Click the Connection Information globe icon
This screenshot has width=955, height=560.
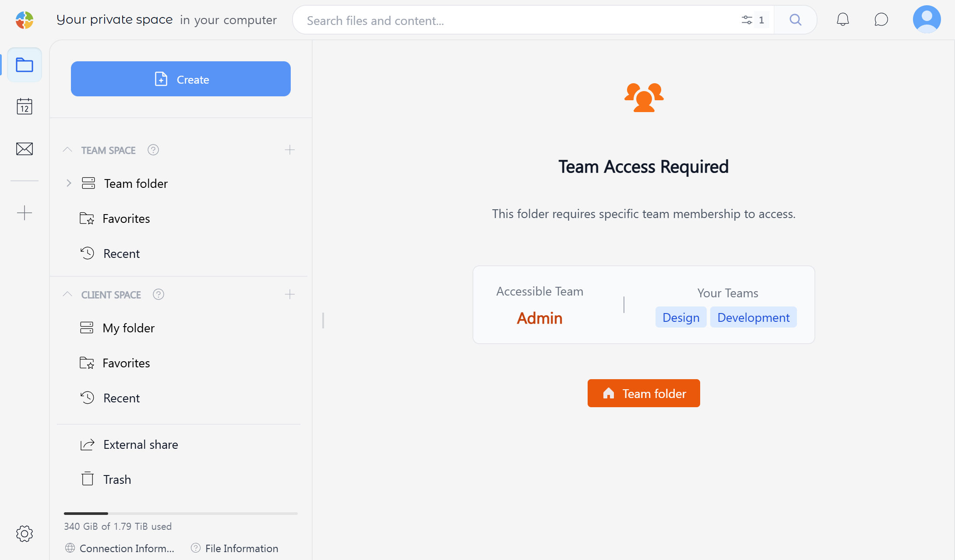tap(70, 548)
